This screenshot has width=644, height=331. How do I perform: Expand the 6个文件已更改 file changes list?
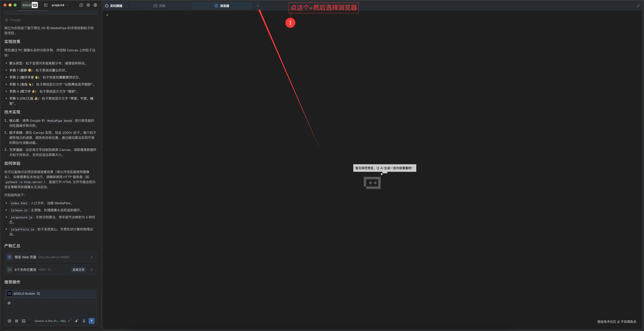coord(91,270)
